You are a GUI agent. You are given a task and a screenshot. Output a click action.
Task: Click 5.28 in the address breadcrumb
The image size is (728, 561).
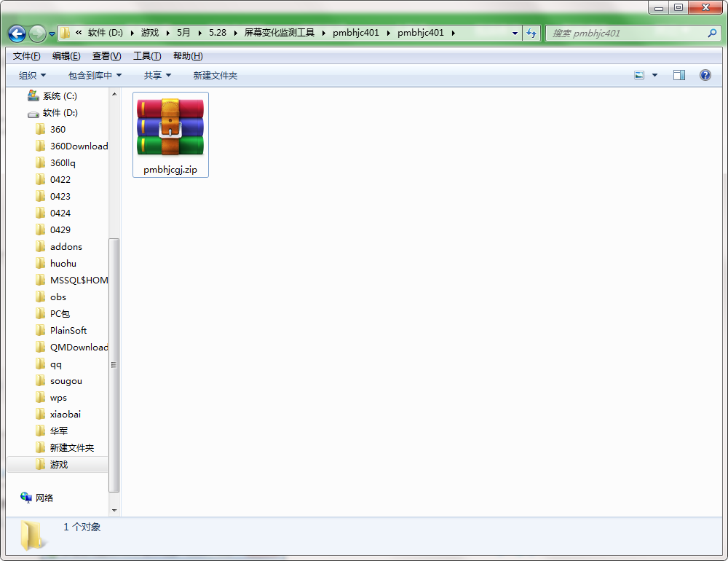(x=217, y=33)
